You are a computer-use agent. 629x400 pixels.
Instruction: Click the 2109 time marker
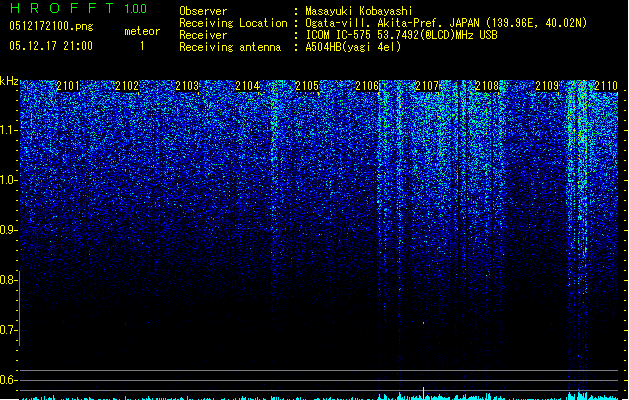click(x=547, y=86)
